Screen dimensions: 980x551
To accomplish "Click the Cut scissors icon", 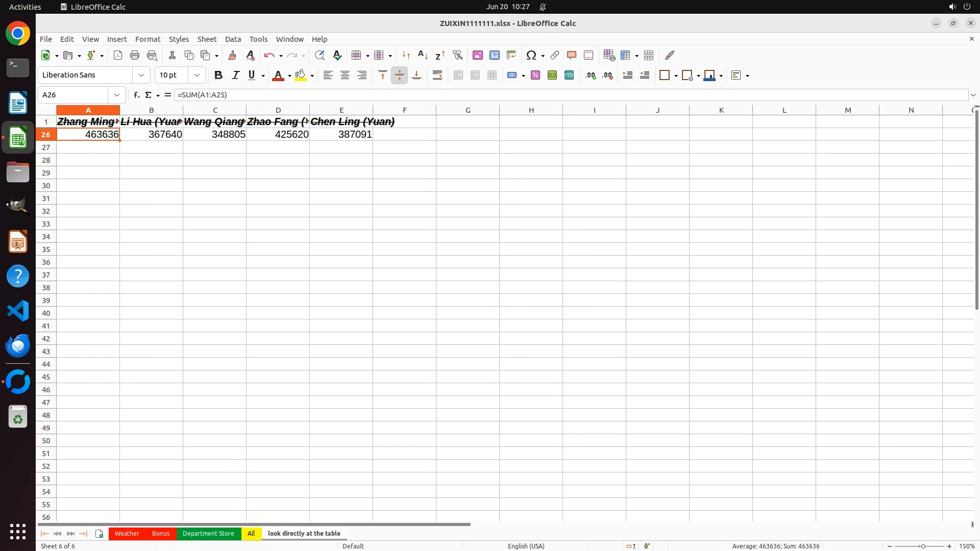I will pos(172,55).
